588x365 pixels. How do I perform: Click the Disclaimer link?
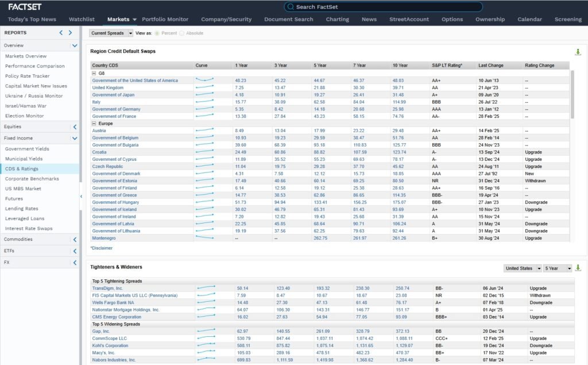click(x=101, y=248)
